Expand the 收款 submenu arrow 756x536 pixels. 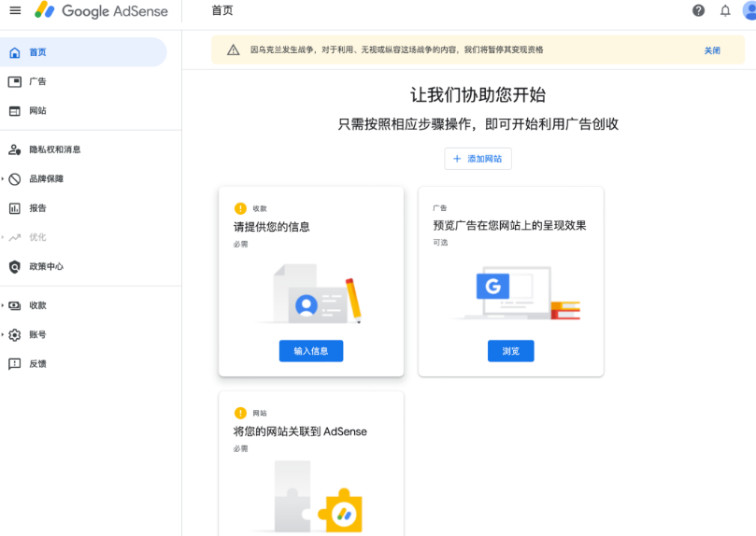pyautogui.click(x=3, y=305)
